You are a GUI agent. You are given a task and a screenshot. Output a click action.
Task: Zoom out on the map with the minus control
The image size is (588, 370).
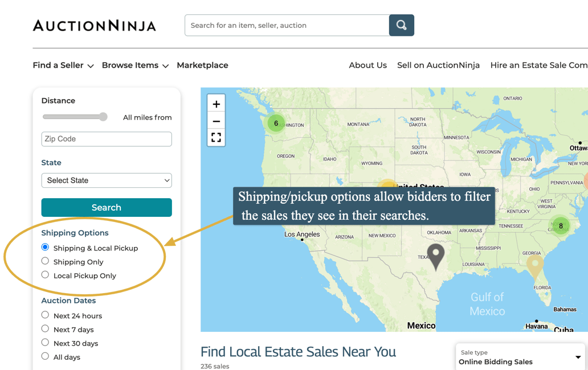(216, 120)
